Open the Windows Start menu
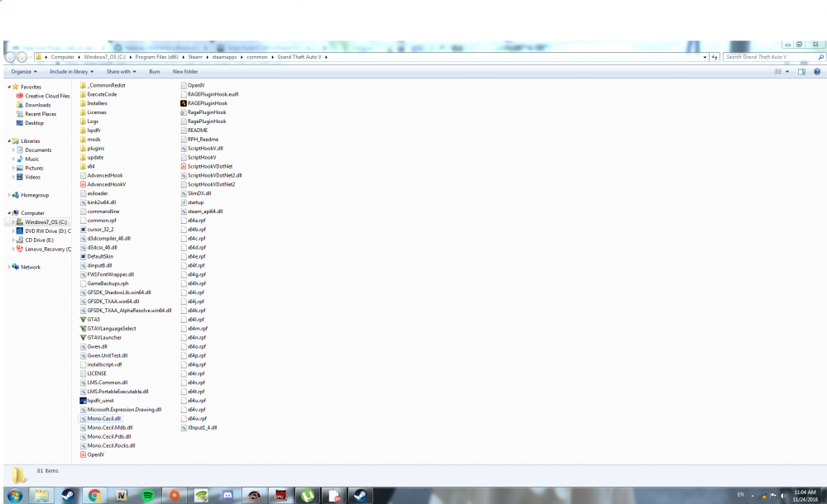 coord(15,496)
